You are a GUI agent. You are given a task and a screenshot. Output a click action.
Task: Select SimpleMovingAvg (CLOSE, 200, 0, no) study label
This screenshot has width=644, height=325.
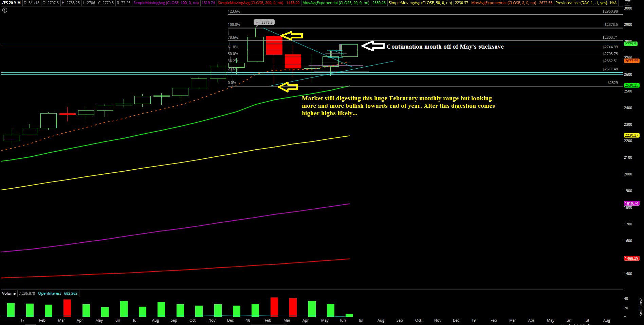251,3
